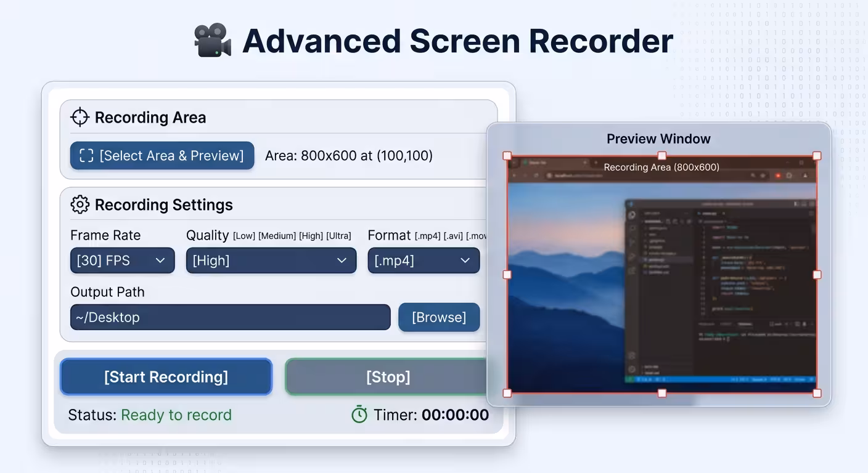The height and width of the screenshot is (473, 868).
Task: Click the bottom-right handle of recording area
Action: click(x=817, y=393)
